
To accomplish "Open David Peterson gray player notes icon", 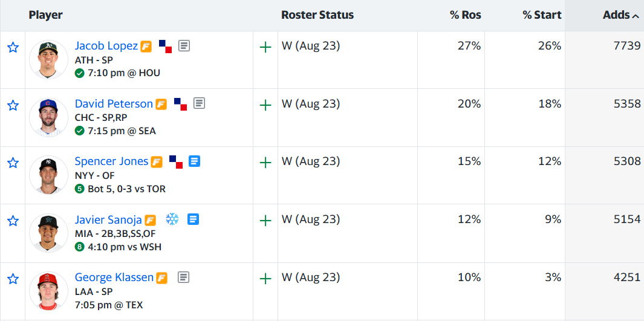I will pos(199,103).
